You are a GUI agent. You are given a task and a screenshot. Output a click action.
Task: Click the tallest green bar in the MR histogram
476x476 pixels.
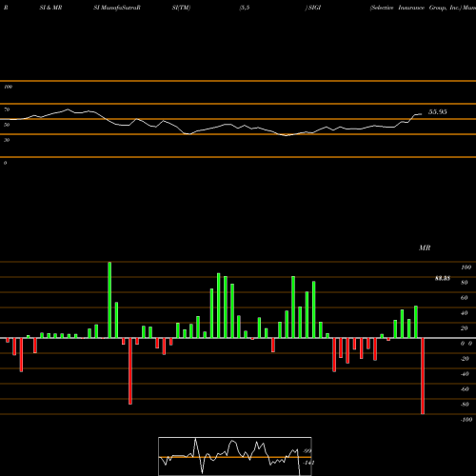pyautogui.click(x=109, y=300)
